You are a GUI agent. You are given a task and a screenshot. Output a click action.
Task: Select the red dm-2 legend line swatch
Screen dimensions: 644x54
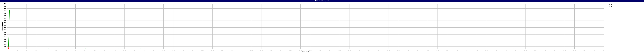point(607,5)
